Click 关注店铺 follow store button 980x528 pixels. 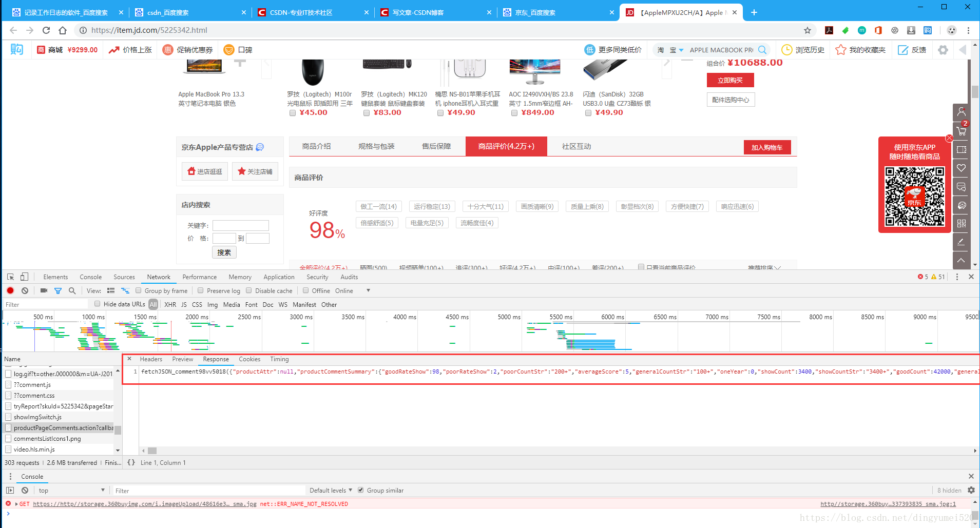[255, 171]
